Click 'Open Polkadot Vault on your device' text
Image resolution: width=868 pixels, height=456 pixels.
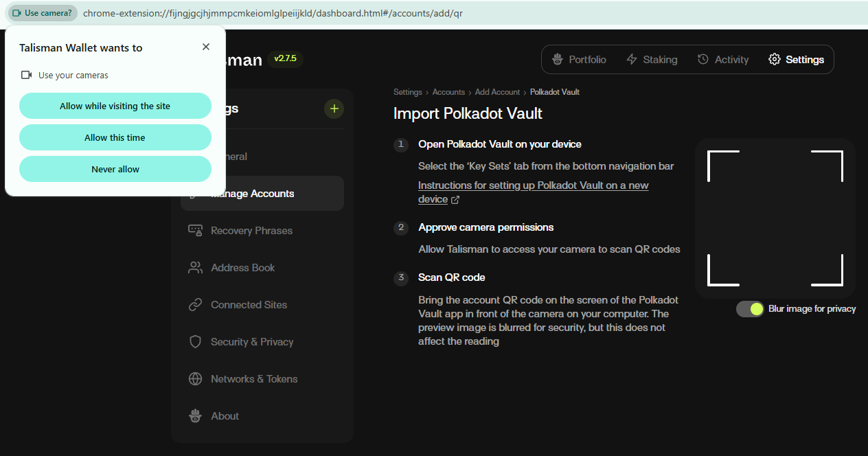coord(500,144)
